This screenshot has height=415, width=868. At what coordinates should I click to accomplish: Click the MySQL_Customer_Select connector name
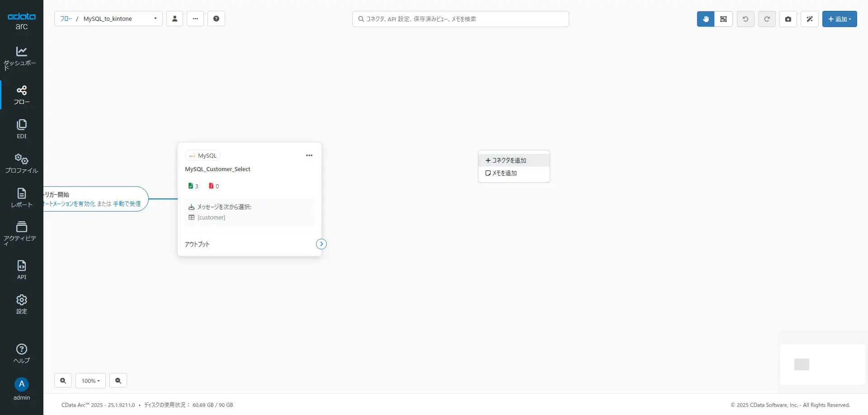(217, 169)
